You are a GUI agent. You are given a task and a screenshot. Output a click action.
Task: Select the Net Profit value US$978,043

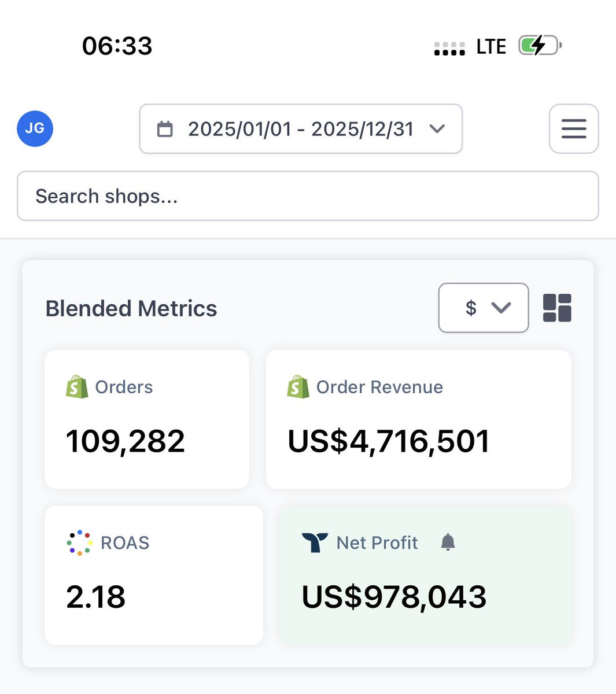coord(394,597)
